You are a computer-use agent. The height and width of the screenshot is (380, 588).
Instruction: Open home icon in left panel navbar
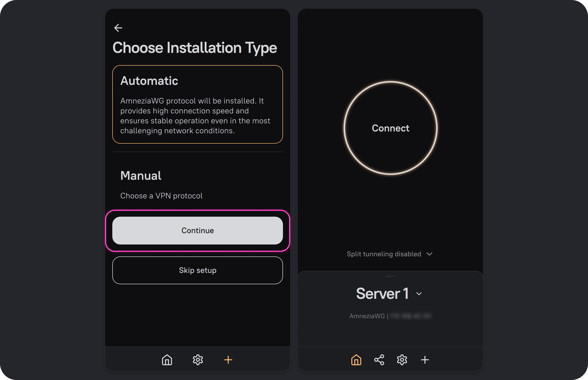click(167, 360)
